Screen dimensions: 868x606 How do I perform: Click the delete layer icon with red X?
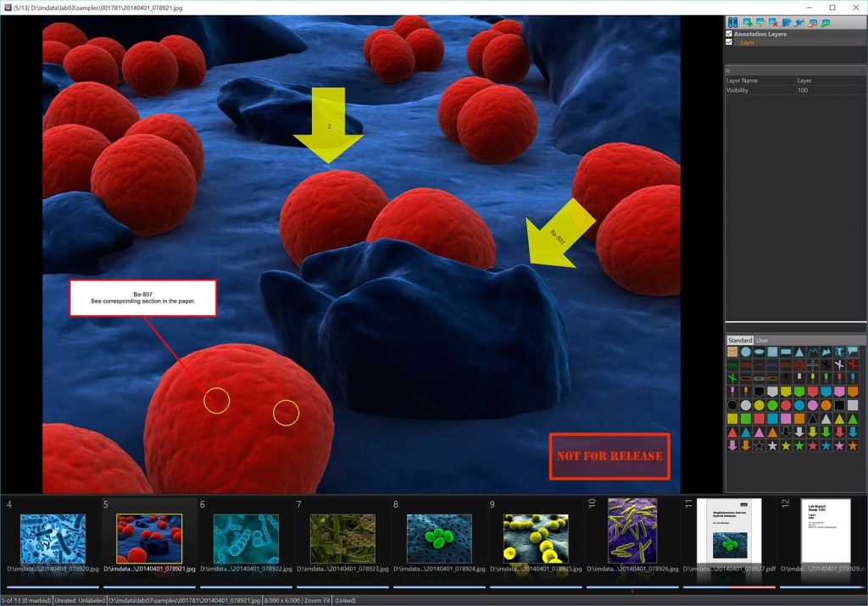(x=772, y=22)
